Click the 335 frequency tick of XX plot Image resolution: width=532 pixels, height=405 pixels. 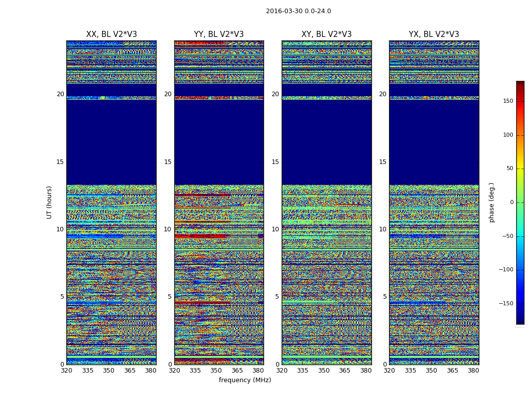point(88,371)
